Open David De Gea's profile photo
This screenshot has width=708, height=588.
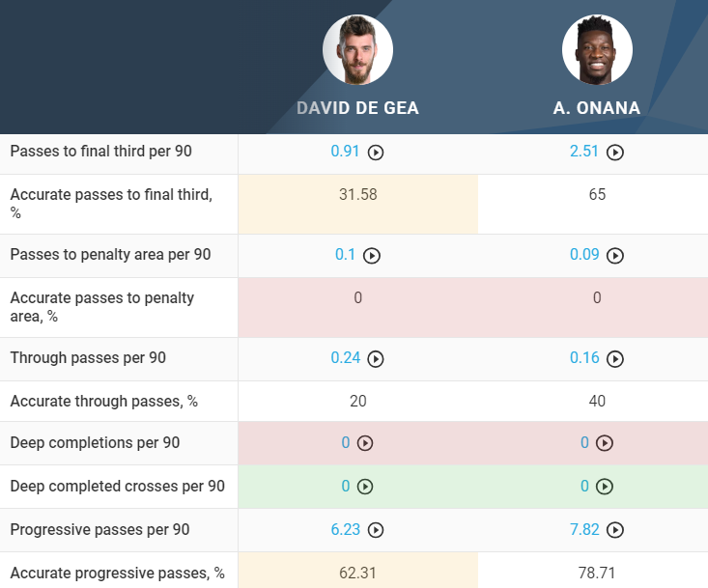[x=357, y=49]
